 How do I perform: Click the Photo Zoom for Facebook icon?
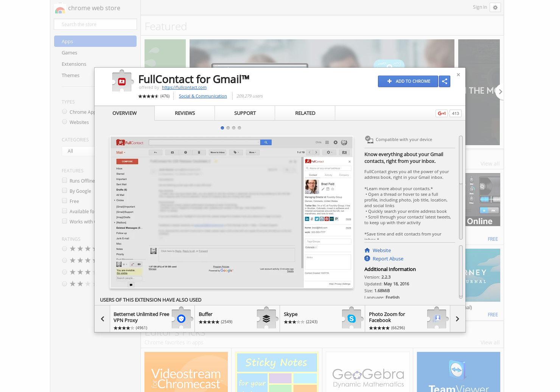click(437, 318)
